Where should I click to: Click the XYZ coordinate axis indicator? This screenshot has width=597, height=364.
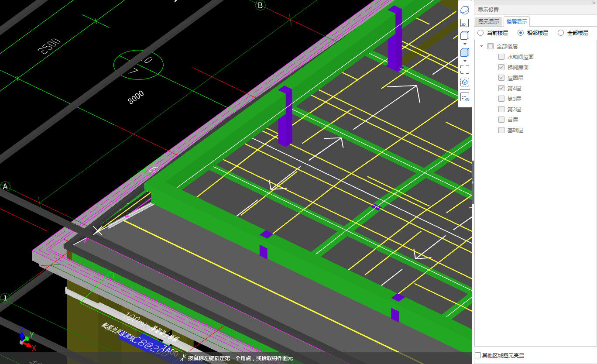coord(27,339)
